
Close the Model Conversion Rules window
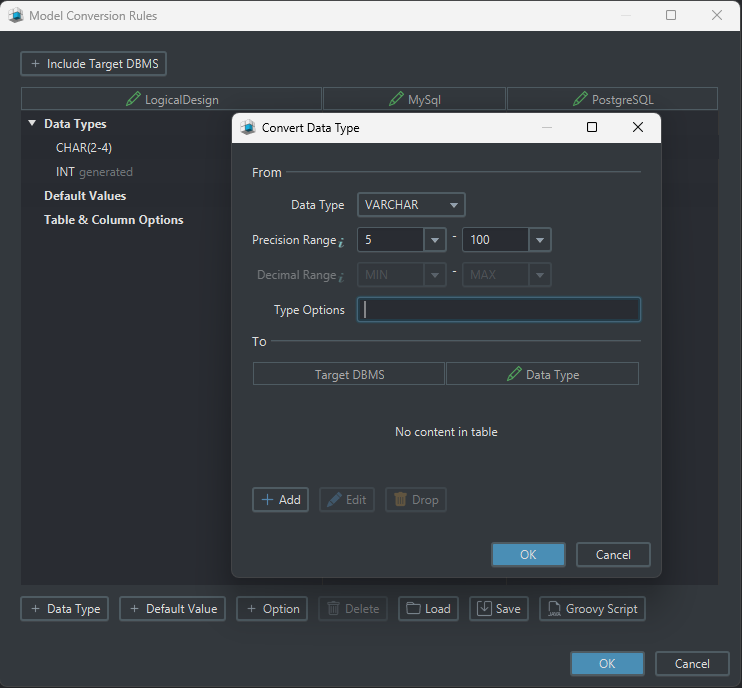pyautogui.click(x=717, y=15)
